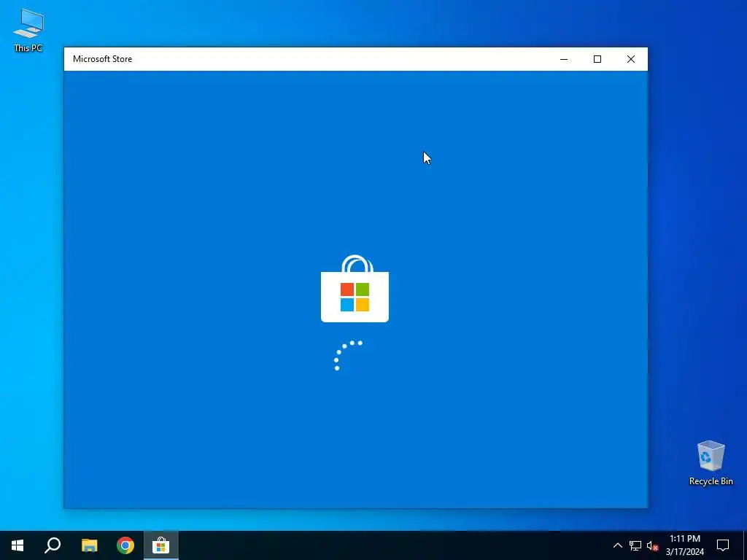Image resolution: width=747 pixels, height=560 pixels.
Task: Select Recycle Bin desktop icon
Action: [x=711, y=462]
